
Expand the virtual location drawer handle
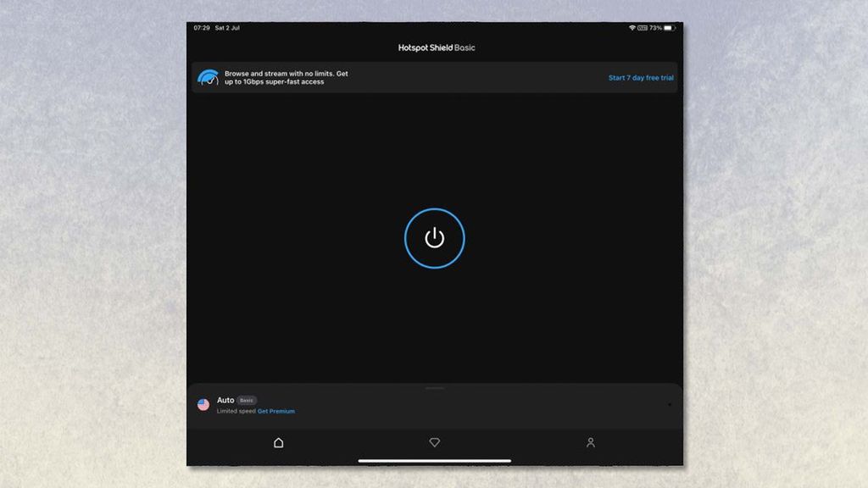(435, 387)
